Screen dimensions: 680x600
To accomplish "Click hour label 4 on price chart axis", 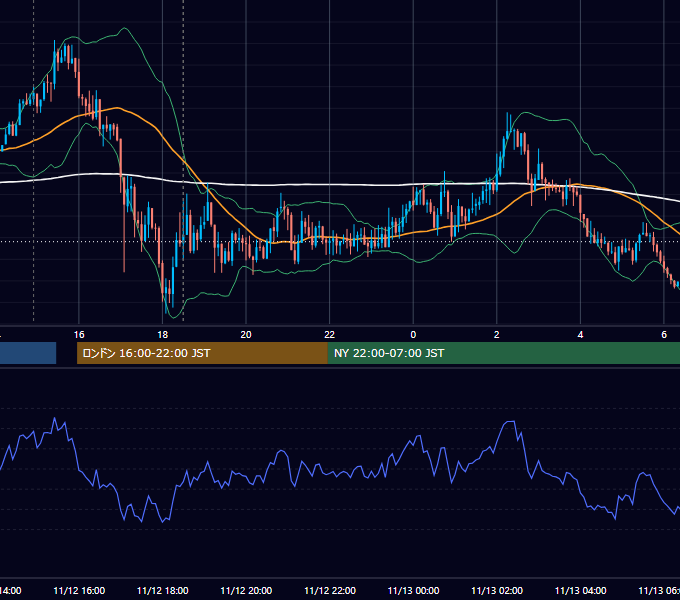I will (580, 335).
